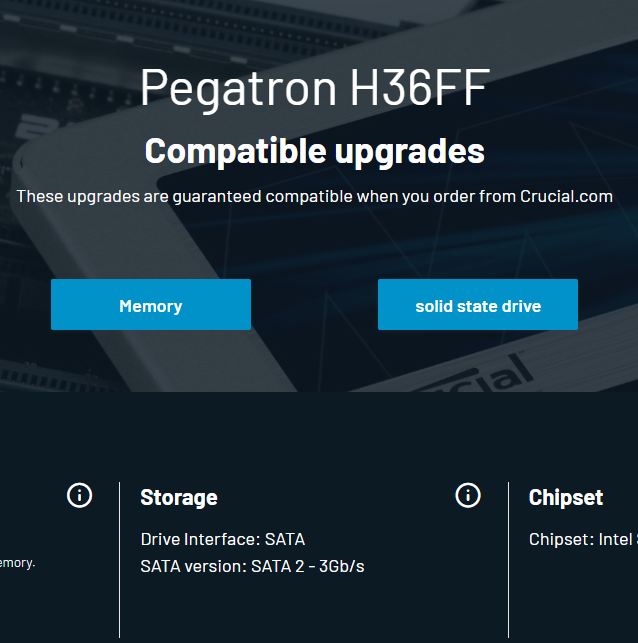
Task: Click the truncated 'emory.' text at left edge
Action: click(18, 563)
